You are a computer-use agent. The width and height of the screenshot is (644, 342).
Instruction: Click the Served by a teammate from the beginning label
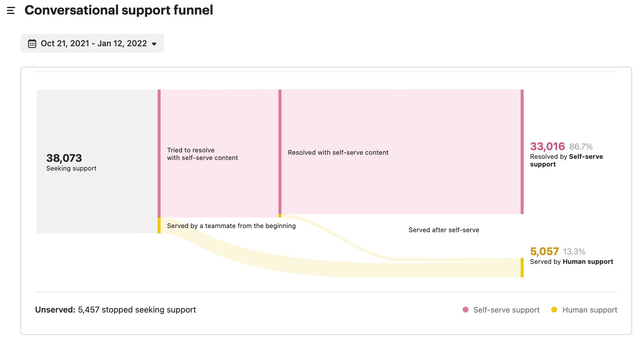pos(231,226)
